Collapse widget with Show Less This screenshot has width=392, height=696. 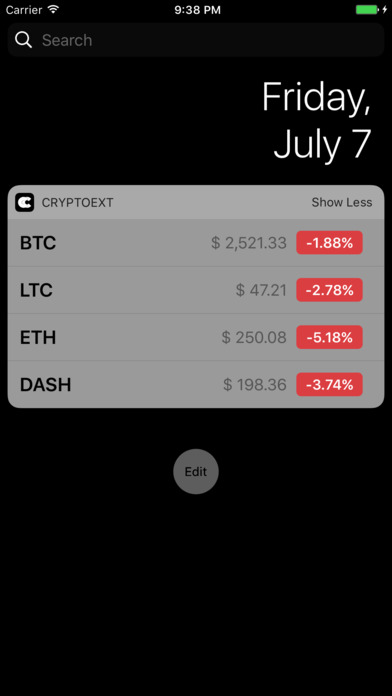[341, 202]
